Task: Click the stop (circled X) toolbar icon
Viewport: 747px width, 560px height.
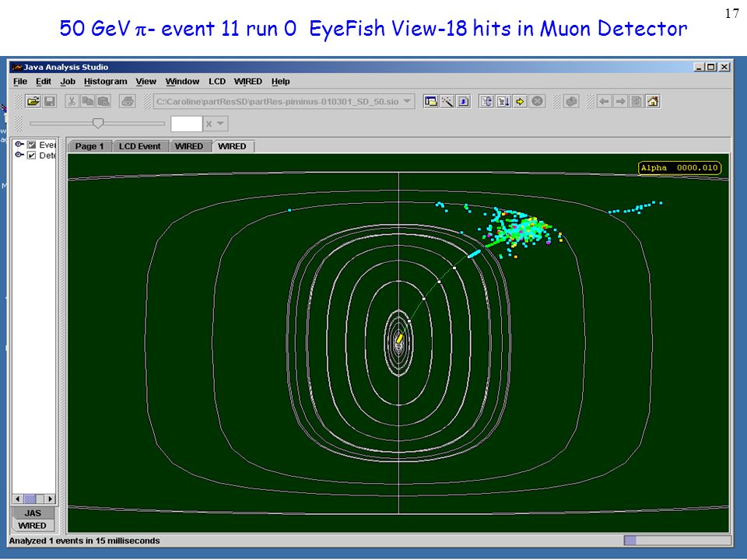Action: pos(538,101)
